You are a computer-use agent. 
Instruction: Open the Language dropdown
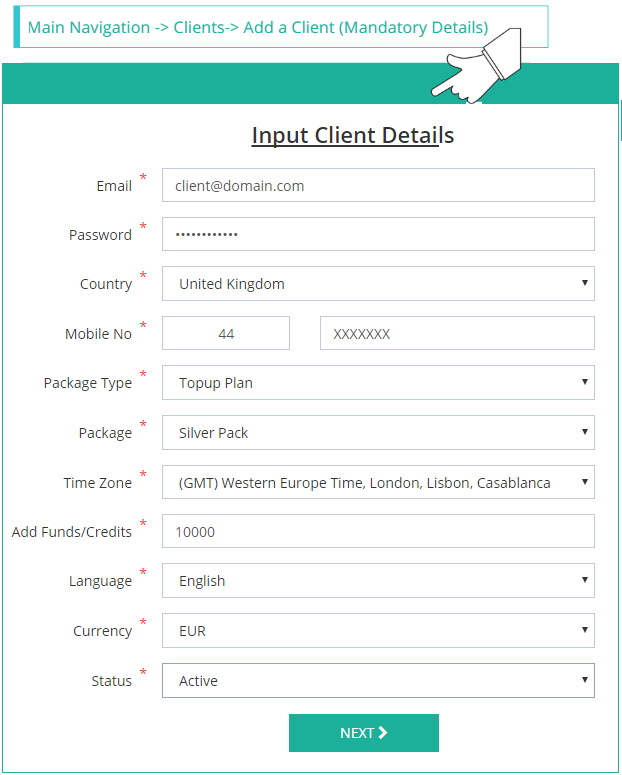tap(378, 581)
